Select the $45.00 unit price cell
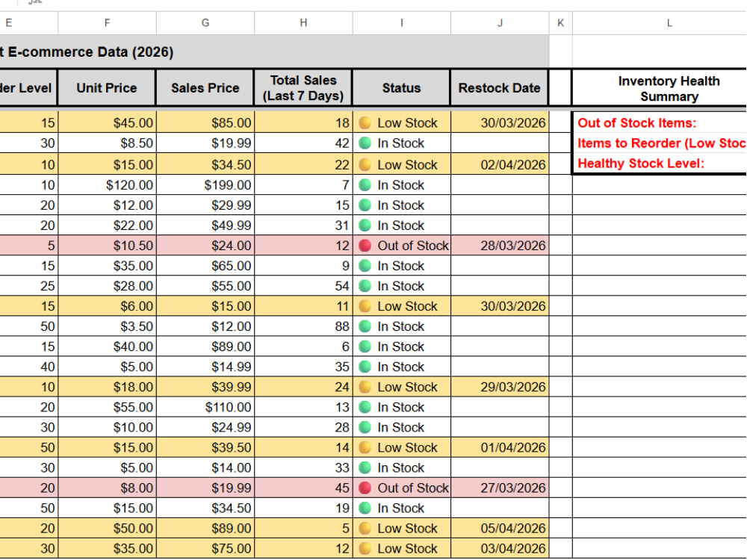 tap(107, 123)
